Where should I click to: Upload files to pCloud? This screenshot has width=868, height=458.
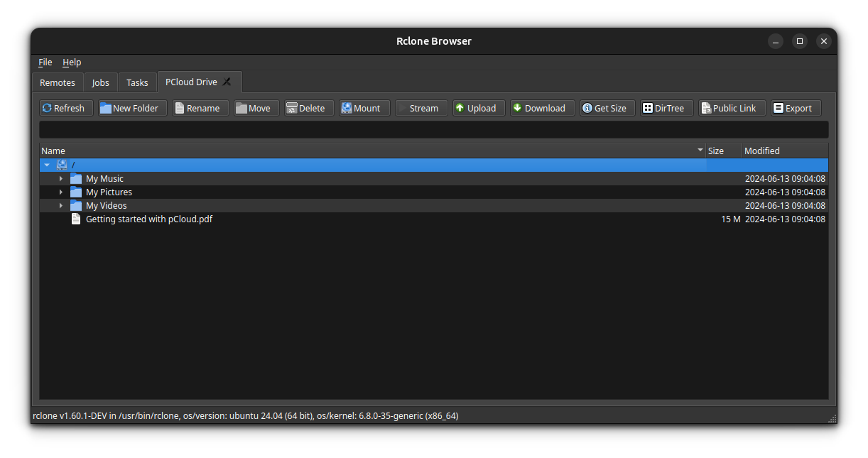pyautogui.click(x=478, y=107)
